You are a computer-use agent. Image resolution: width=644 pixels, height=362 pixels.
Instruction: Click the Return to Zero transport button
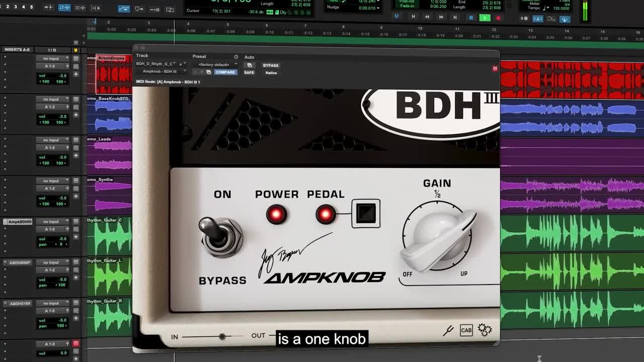point(413,17)
